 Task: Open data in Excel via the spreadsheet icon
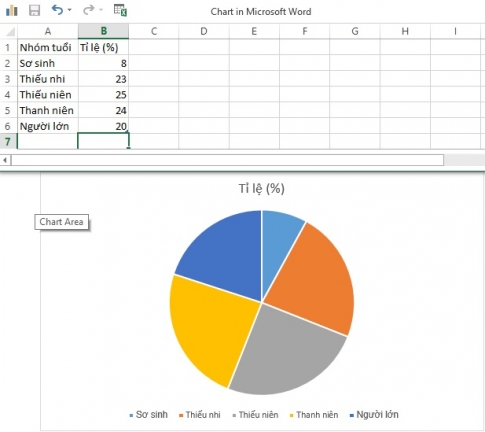pos(120,10)
